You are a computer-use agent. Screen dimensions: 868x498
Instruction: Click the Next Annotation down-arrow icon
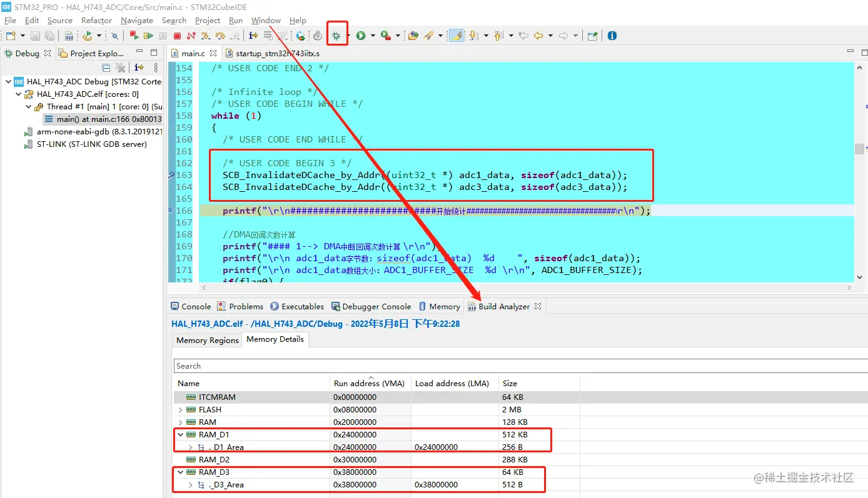[x=473, y=36]
